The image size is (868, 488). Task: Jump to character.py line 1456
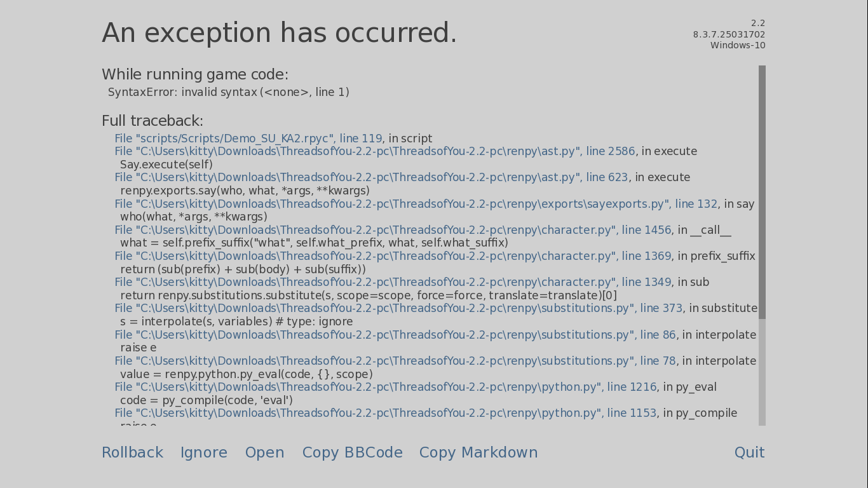392,230
